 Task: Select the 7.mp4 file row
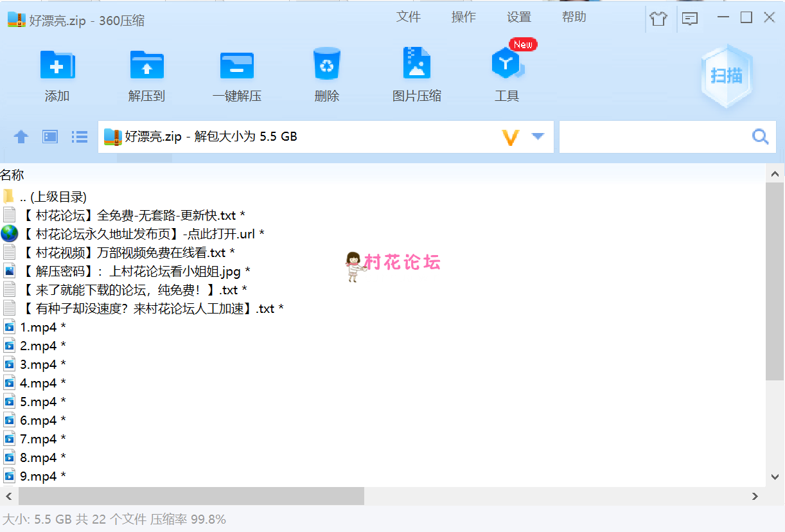tap(383, 439)
